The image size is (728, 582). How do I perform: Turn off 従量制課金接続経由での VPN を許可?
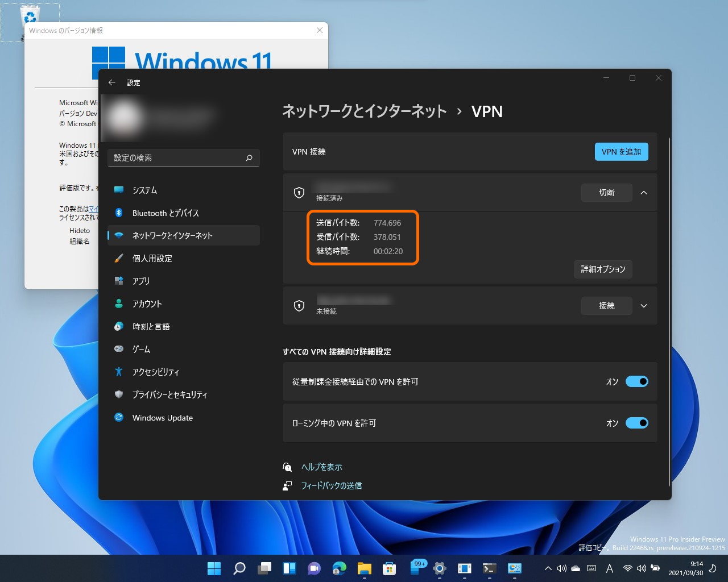636,381
